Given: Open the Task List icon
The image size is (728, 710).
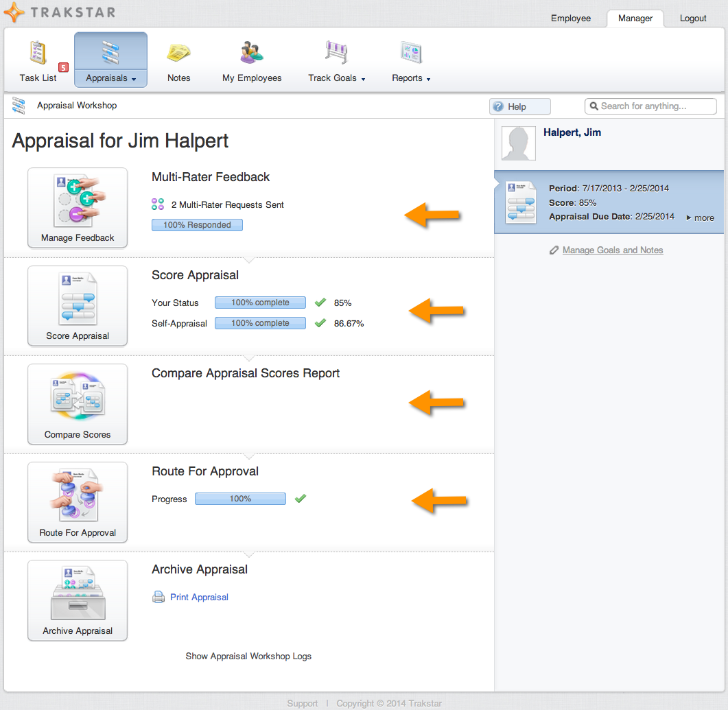Looking at the screenshot, I should coord(38,54).
